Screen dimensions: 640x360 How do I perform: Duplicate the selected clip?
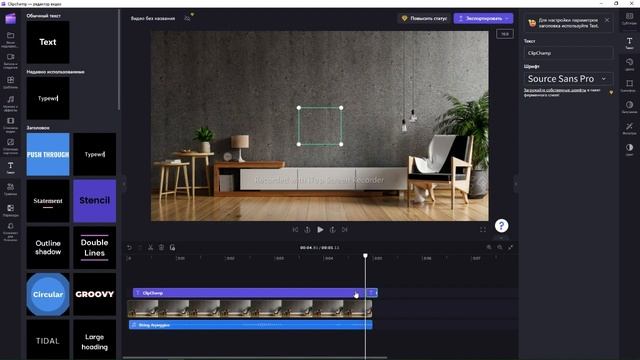click(x=172, y=247)
